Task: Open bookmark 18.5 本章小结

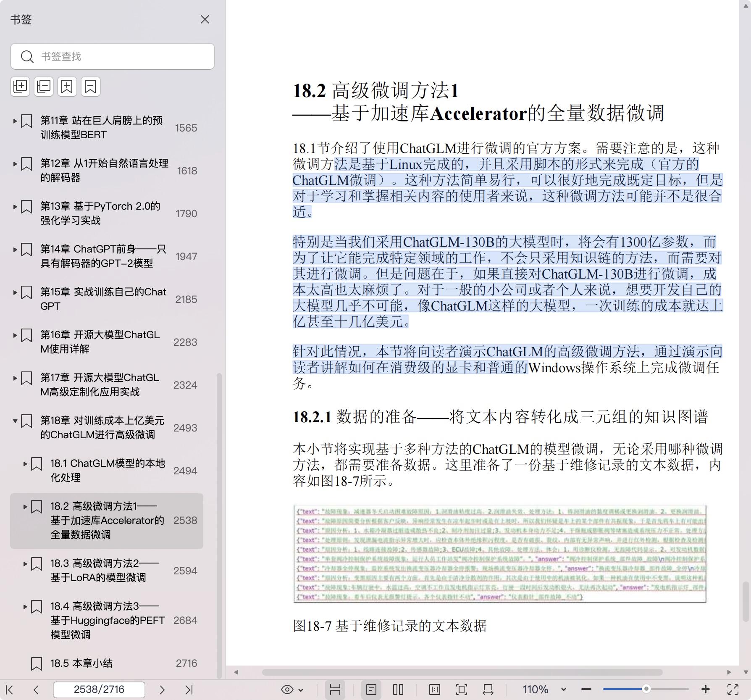Action: [81, 663]
